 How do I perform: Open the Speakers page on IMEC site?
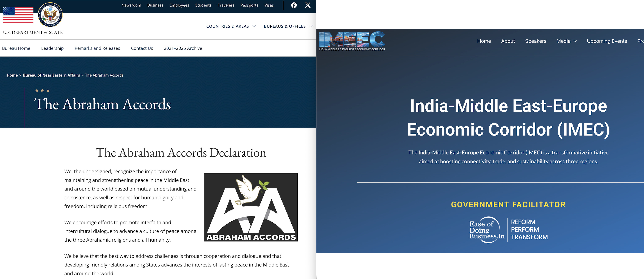[x=536, y=41]
